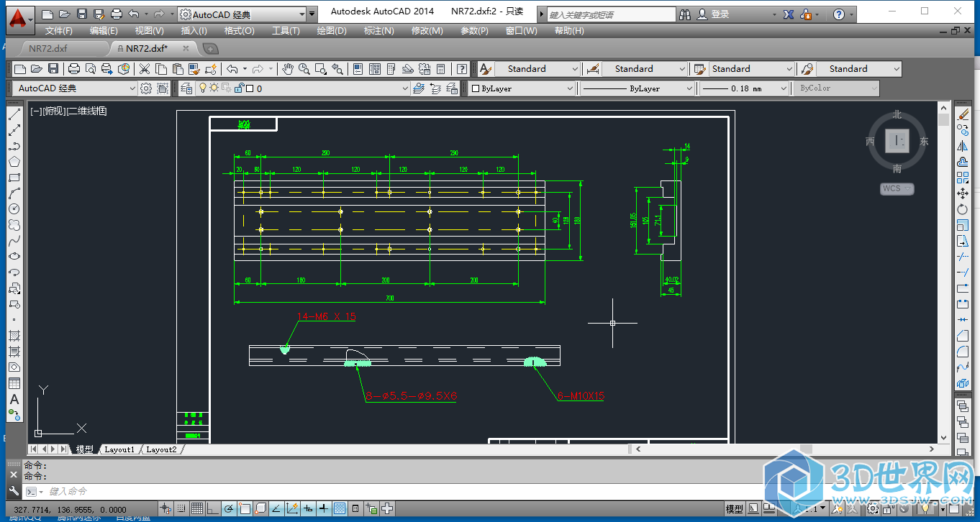Close the NR72.dxf* tab
Screen dimensions: 980x522
point(186,48)
